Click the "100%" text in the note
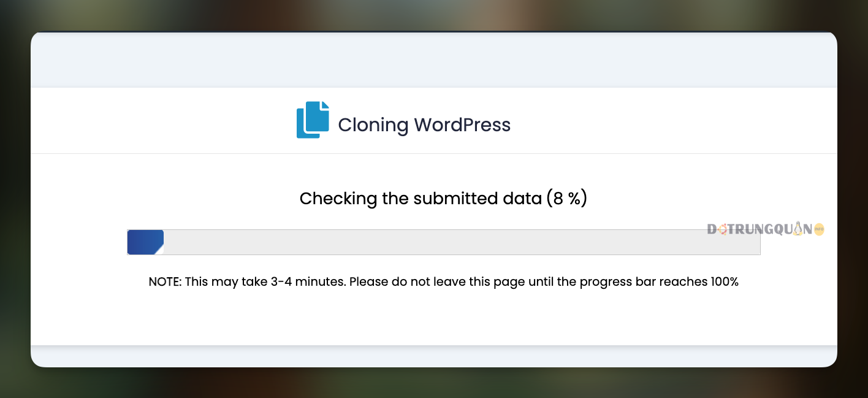The height and width of the screenshot is (398, 868). (x=725, y=282)
